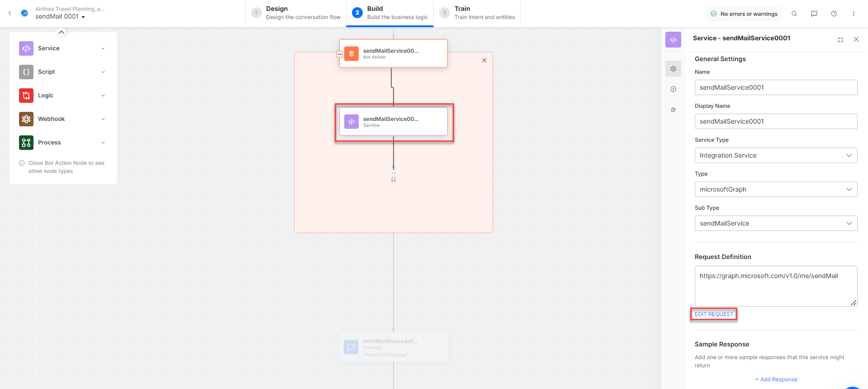This screenshot has width=868, height=389.
Task: Click Add Response link
Action: [776, 379]
